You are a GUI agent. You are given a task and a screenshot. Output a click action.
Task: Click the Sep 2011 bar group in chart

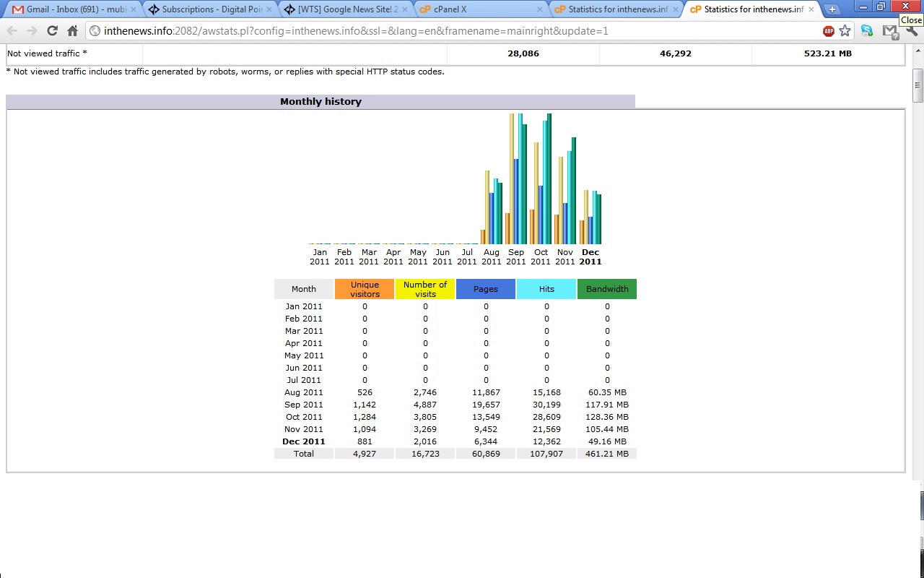[x=516, y=179]
